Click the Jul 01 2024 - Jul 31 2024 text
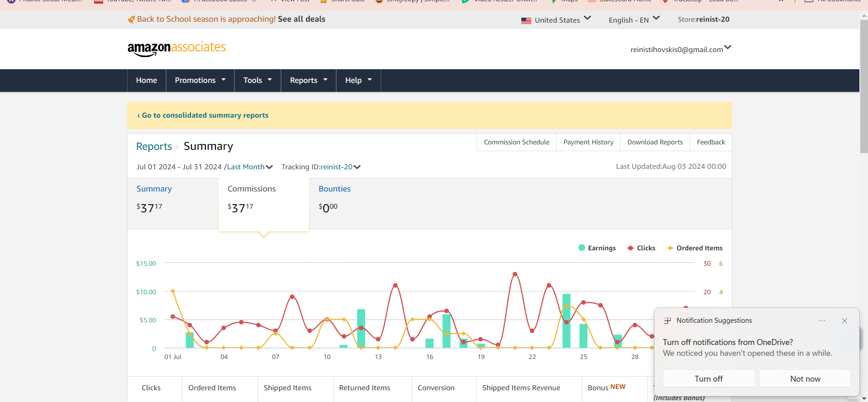The image size is (868, 402). (x=179, y=167)
